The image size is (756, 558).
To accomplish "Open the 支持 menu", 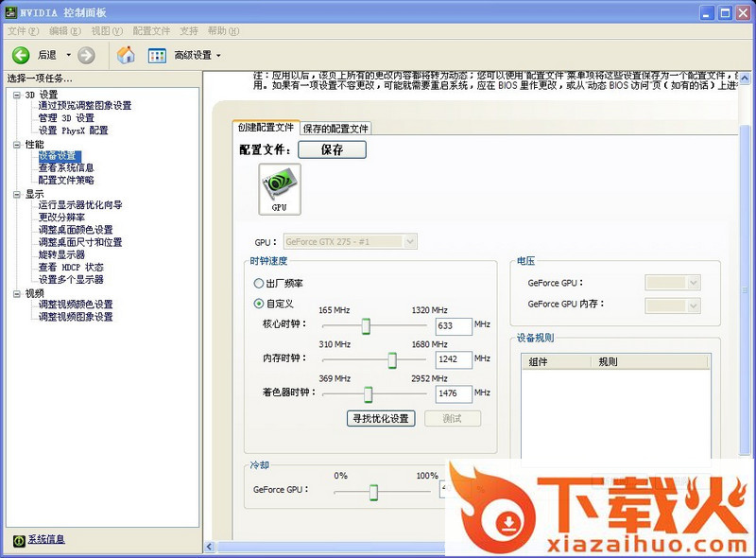I will (x=189, y=31).
